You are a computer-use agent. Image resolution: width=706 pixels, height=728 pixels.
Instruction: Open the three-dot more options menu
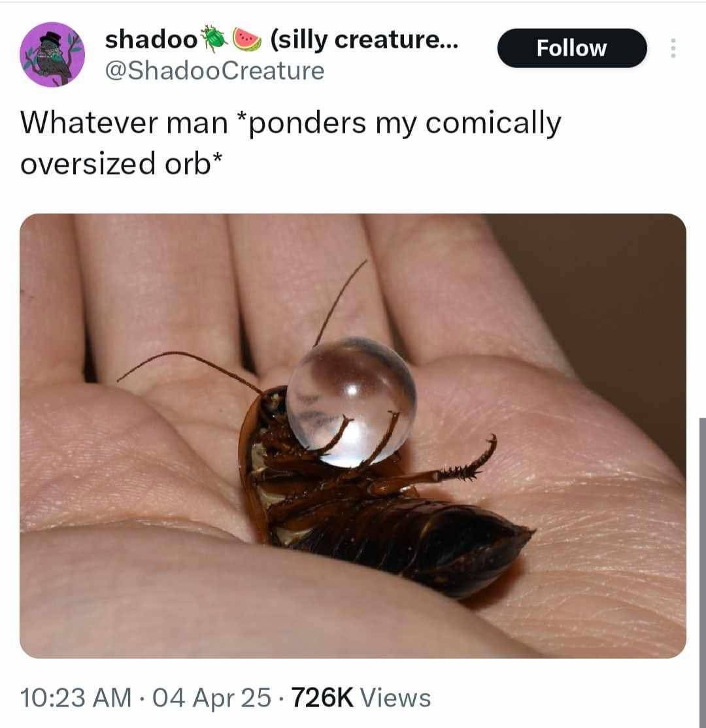673,48
